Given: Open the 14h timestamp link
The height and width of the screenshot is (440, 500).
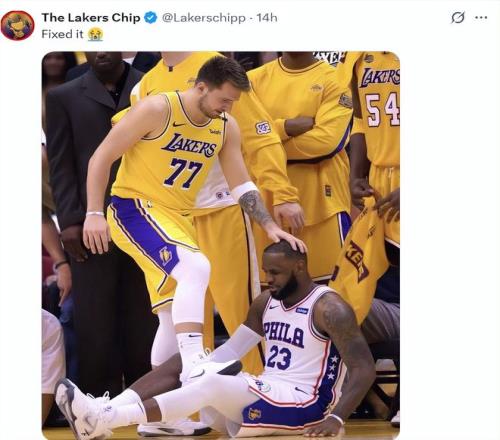Looking at the screenshot, I should 267,18.
